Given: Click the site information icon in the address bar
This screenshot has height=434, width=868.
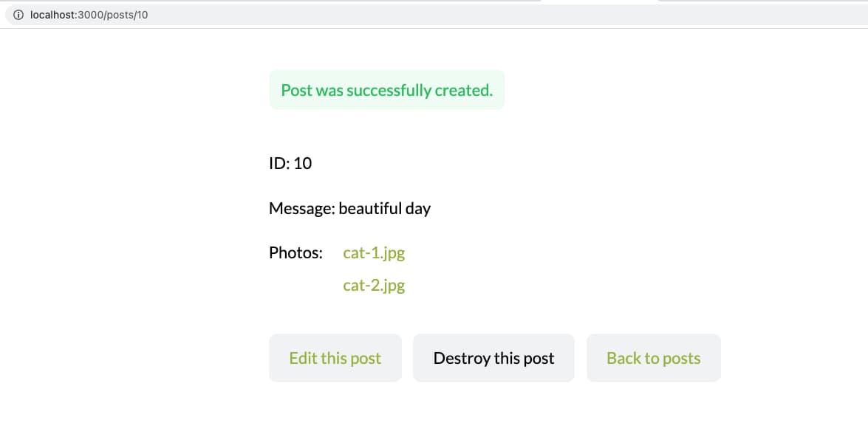Looking at the screenshot, I should (18, 14).
